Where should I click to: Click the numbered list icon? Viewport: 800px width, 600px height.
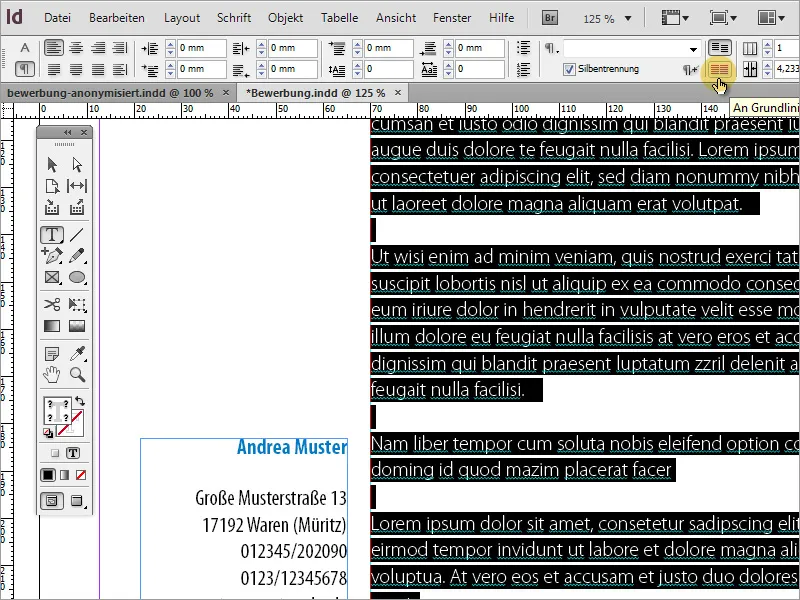(523, 69)
